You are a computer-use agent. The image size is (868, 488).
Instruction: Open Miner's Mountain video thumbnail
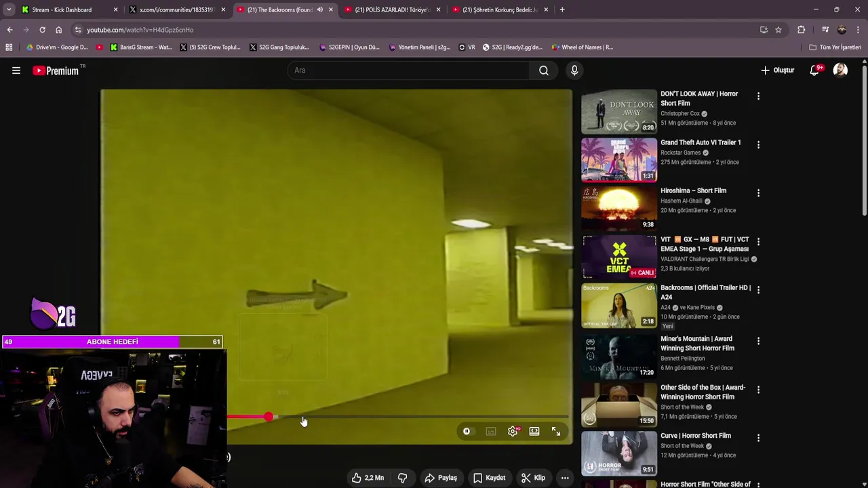[x=618, y=357]
